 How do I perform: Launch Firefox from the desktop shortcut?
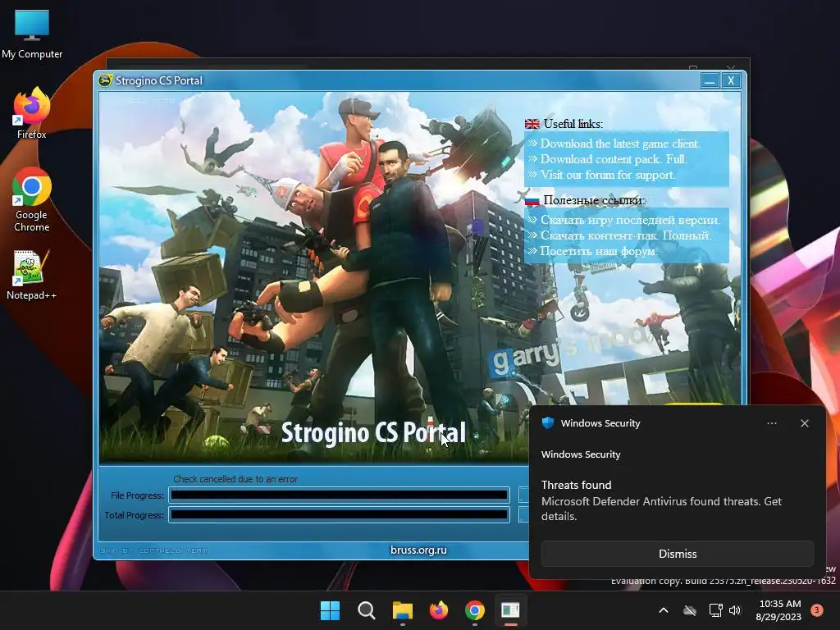click(32, 112)
